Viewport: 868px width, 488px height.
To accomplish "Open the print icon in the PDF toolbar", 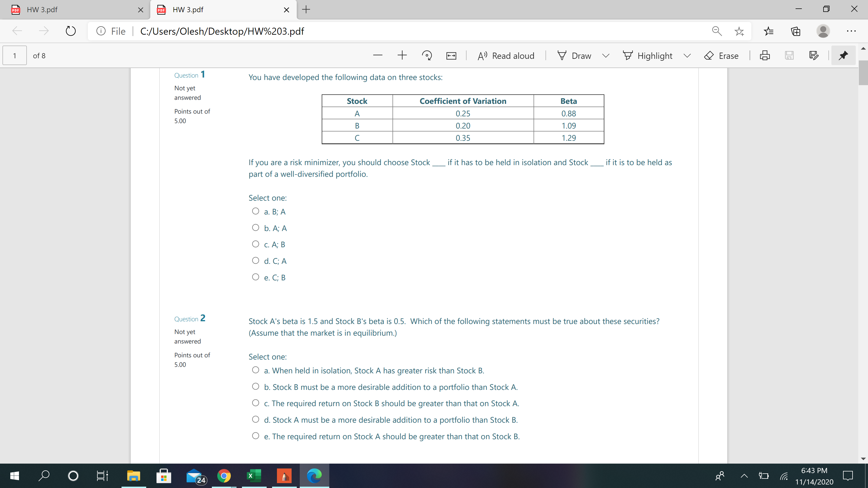I will (765, 55).
